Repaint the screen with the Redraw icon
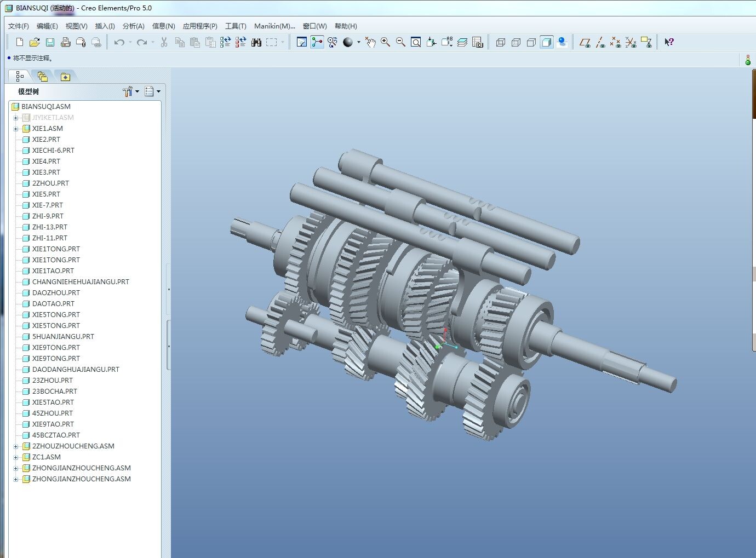This screenshot has width=756, height=558. [301, 42]
